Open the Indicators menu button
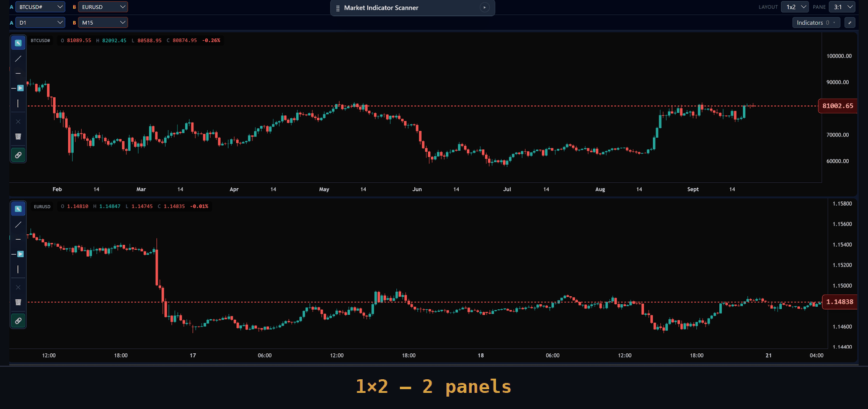 (x=816, y=22)
